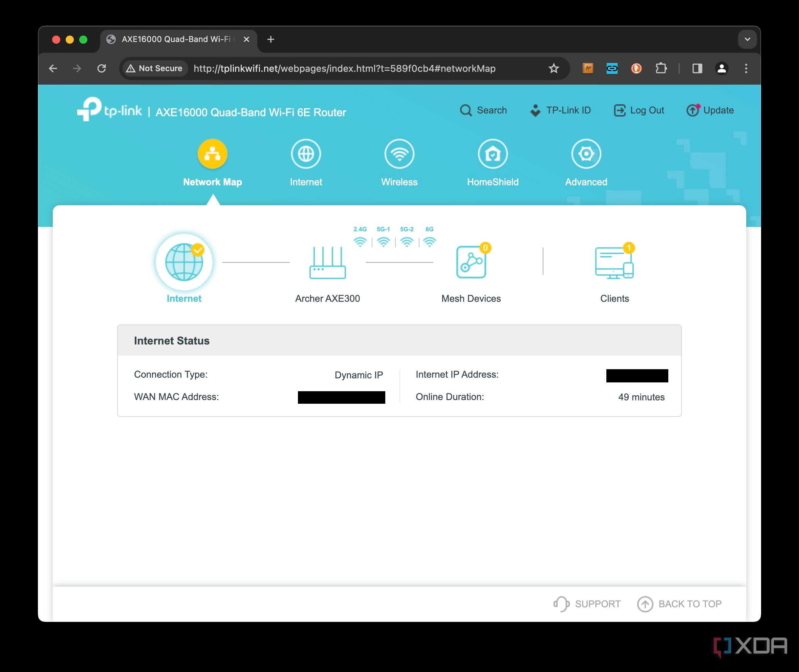The image size is (799, 672).
Task: Open the Chrome profile avatar
Action: point(722,68)
